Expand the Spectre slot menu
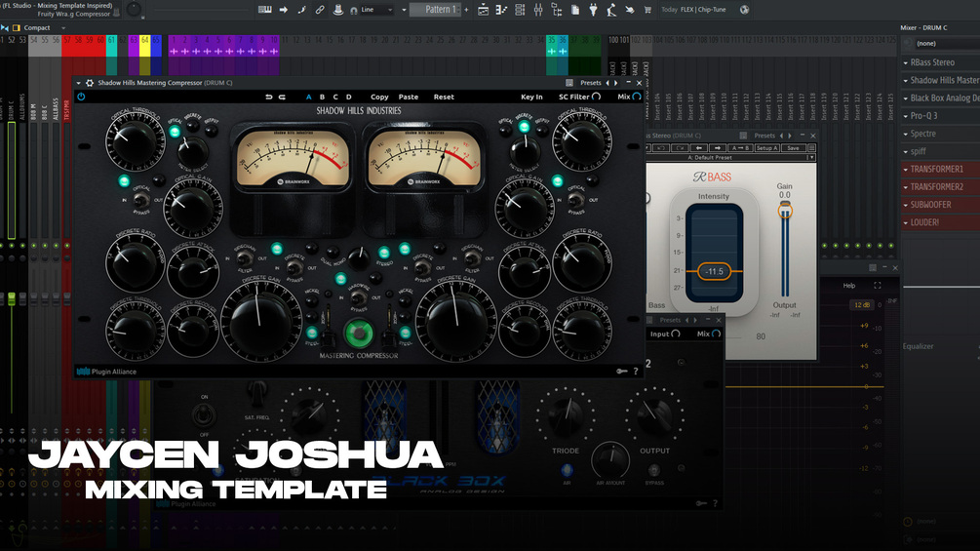Screen dimensions: 980x551 point(906,134)
